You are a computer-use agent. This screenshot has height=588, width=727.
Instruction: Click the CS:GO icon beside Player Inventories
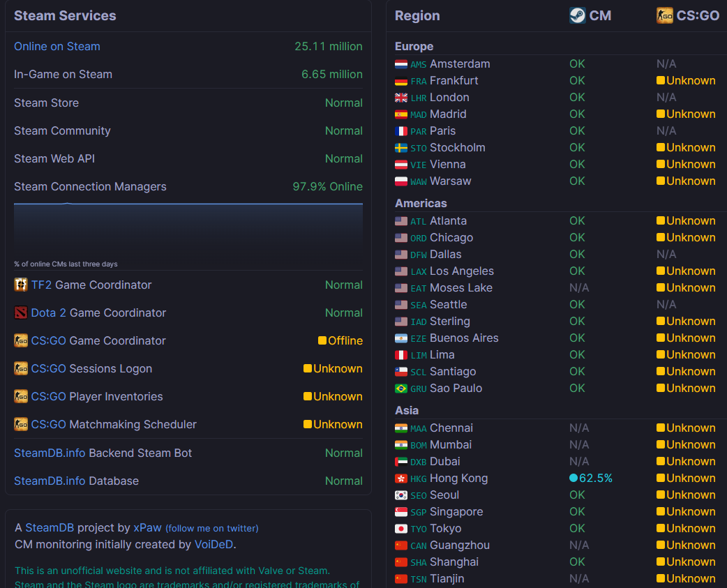click(21, 396)
